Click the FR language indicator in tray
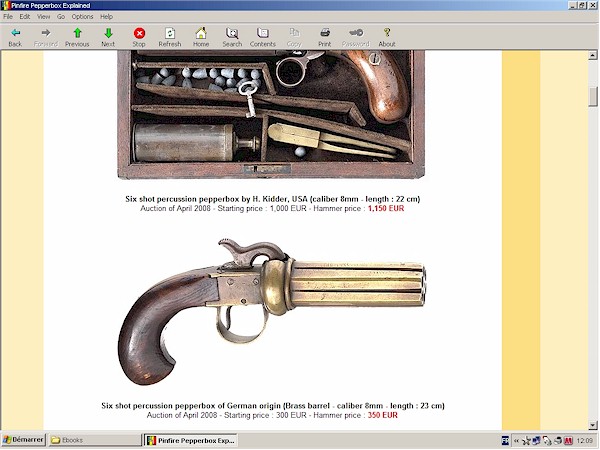The width and height of the screenshot is (600, 450). click(505, 441)
